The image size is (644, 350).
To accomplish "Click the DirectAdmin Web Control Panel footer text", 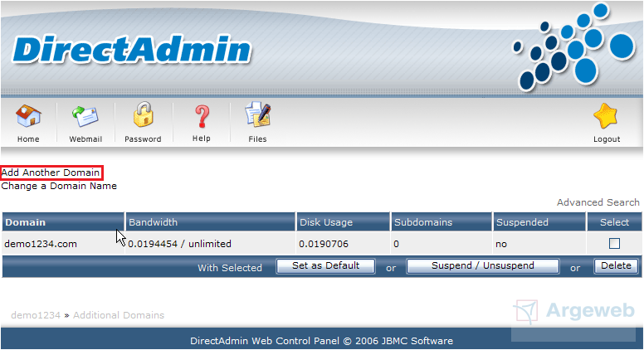I will tap(322, 341).
